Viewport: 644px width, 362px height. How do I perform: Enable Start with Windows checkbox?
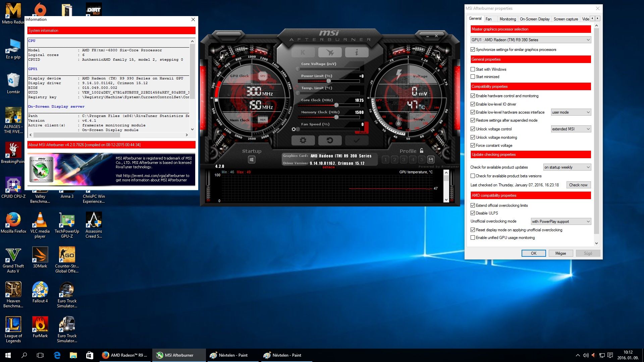pyautogui.click(x=473, y=69)
